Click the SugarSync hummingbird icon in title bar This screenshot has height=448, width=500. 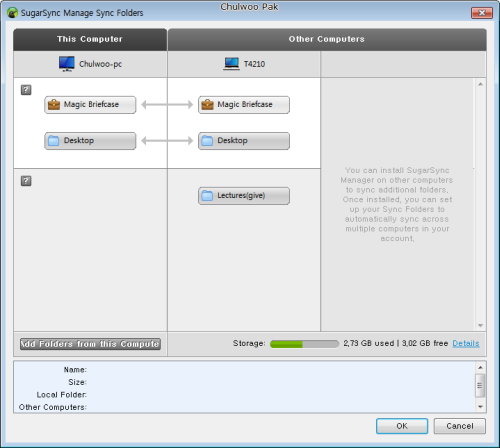pos(12,13)
